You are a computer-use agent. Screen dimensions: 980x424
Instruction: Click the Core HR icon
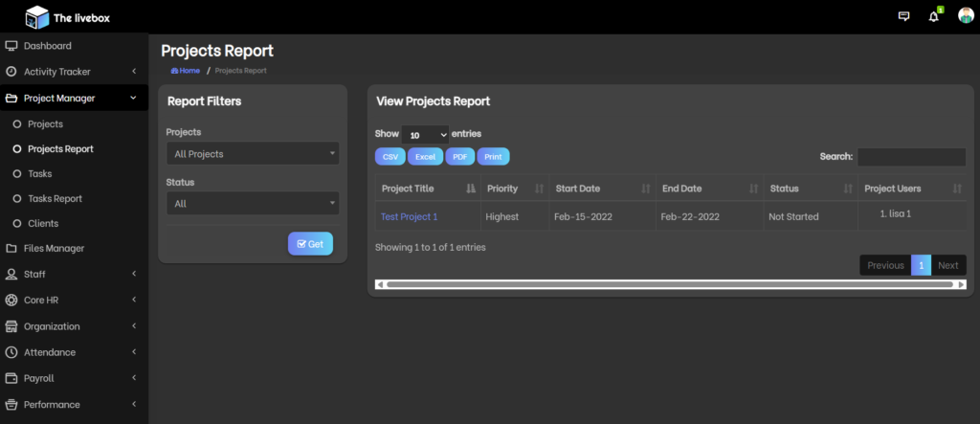point(11,301)
